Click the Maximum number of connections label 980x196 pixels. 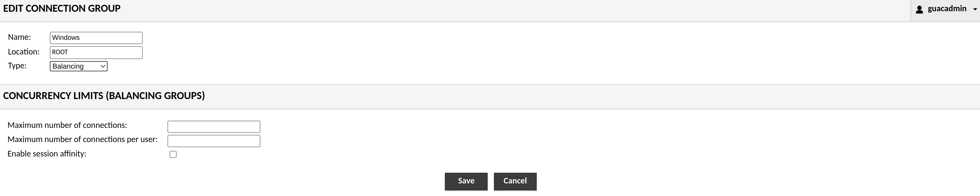click(x=67, y=125)
